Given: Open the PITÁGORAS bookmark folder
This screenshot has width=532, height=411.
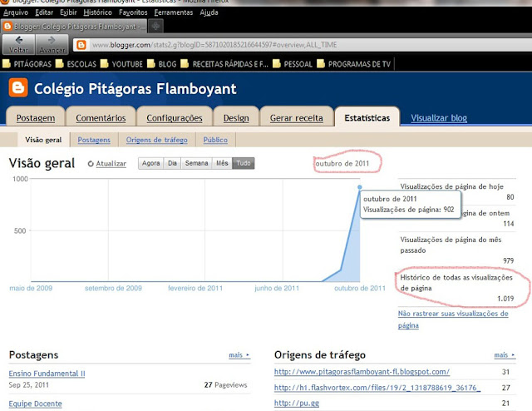Looking at the screenshot, I should pos(27,64).
